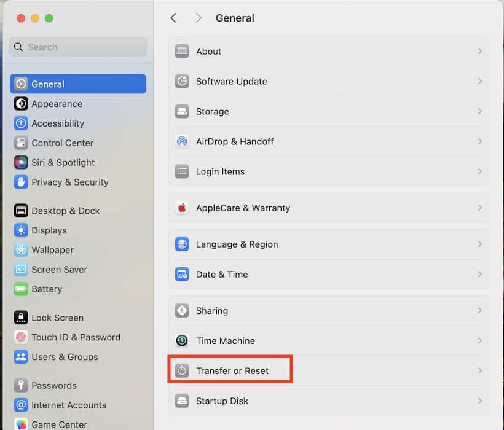Click the Storage drive icon
The width and height of the screenshot is (504, 430).
click(182, 112)
